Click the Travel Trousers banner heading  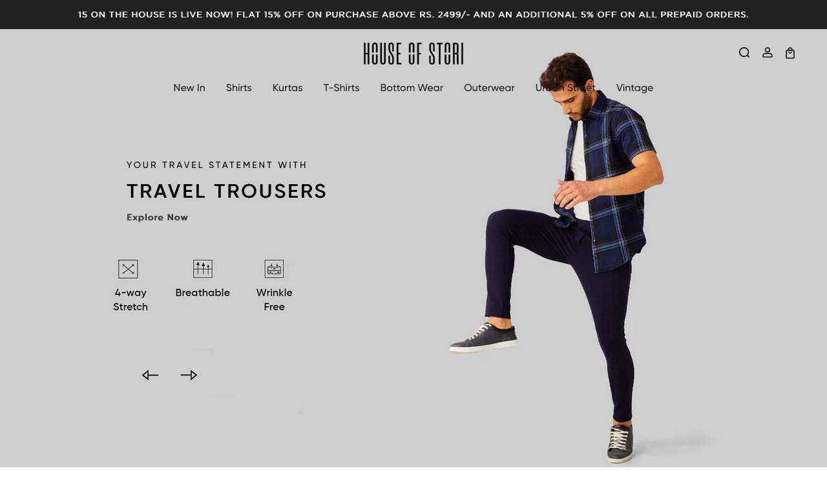(227, 191)
